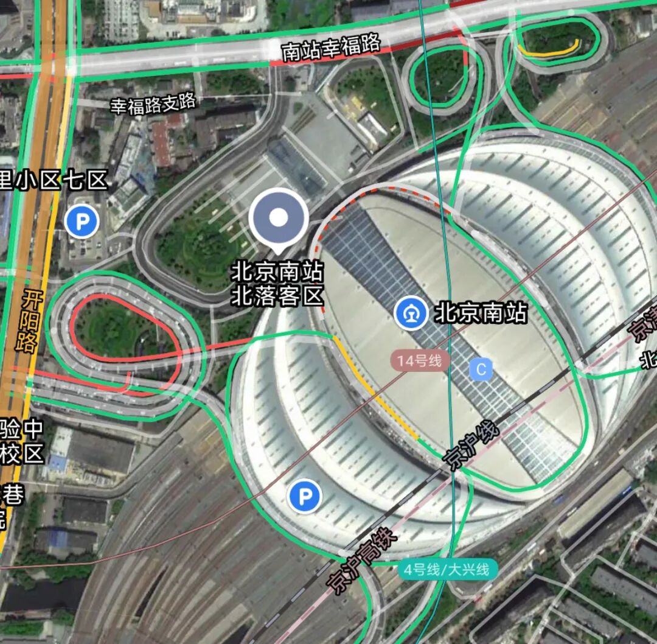Tap the 京沪高铁 railway label

[x=361, y=561]
